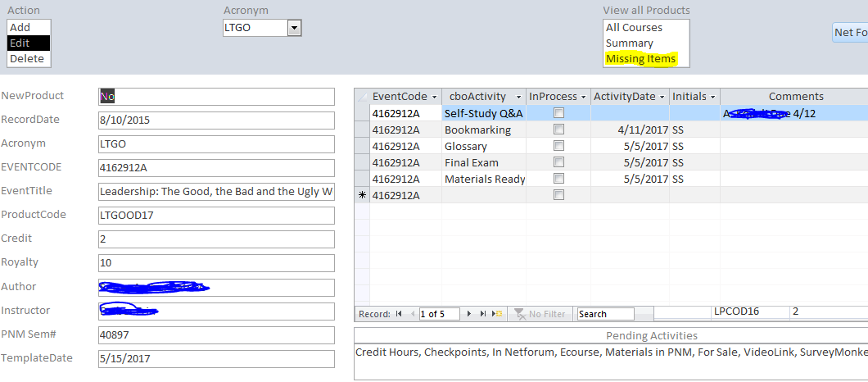Click the EVENTCODE field 4162912A
This screenshot has width=868, height=382.
[x=216, y=168]
